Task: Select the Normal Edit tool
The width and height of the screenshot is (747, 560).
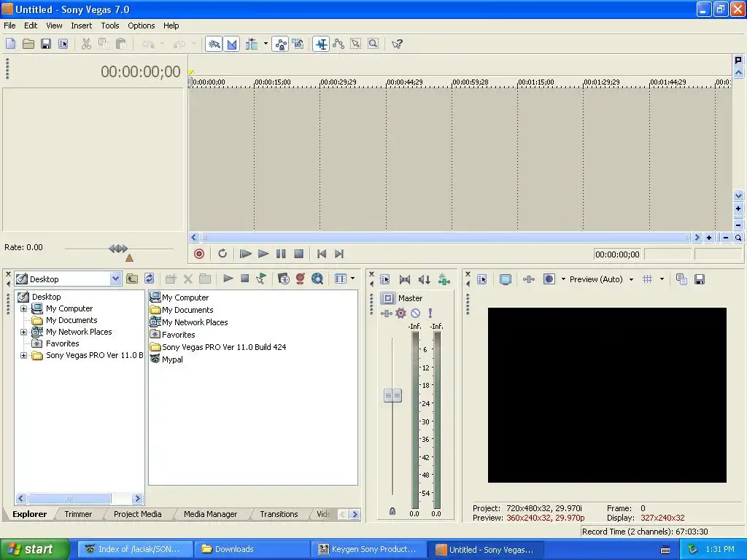Action: click(321, 44)
